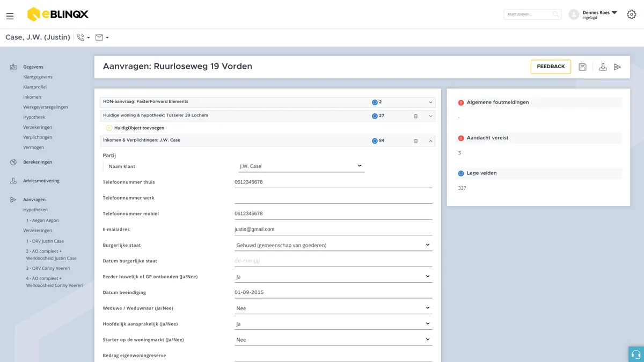Viewport: 644px width, 362px height.
Task: Open the Eerder huwelijk of GP ontbonden dropdown
Action: click(333, 277)
